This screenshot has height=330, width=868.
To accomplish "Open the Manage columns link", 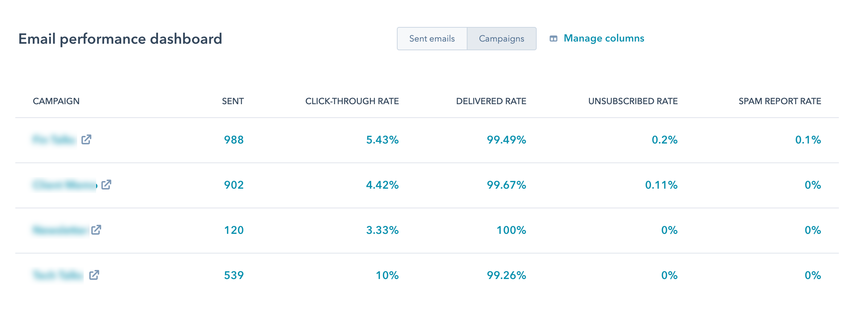I will pos(604,38).
